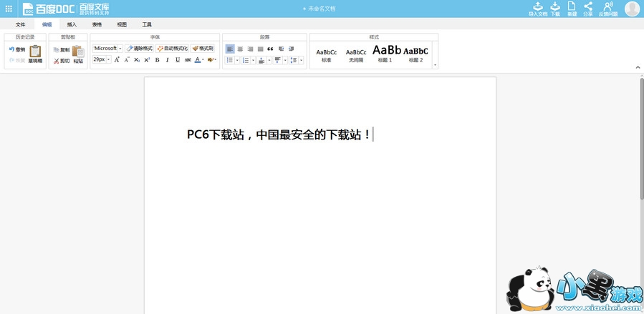Toggle italic formatting (I)
This screenshot has width=644, height=314.
[168, 60]
